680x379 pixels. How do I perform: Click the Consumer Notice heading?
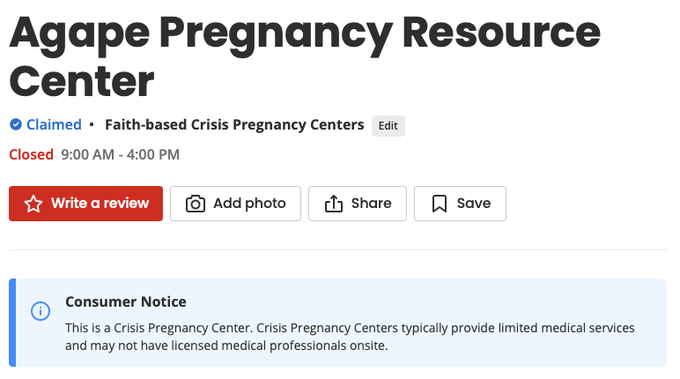[126, 302]
